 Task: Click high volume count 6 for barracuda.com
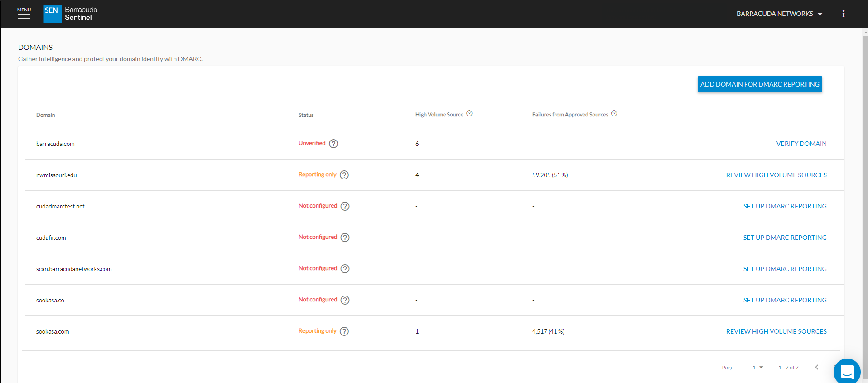click(x=417, y=144)
